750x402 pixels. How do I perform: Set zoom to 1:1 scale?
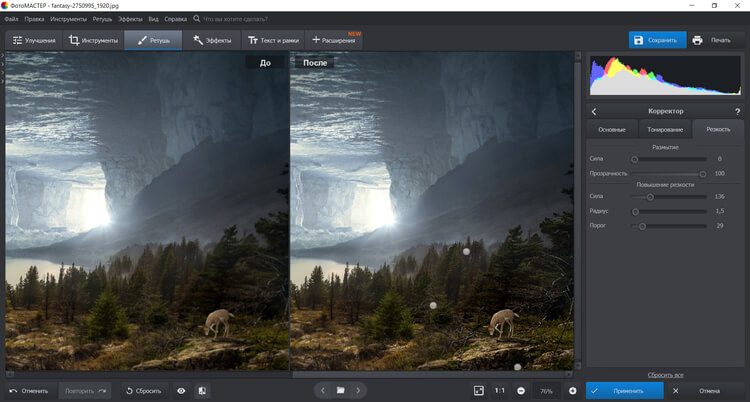(x=499, y=390)
